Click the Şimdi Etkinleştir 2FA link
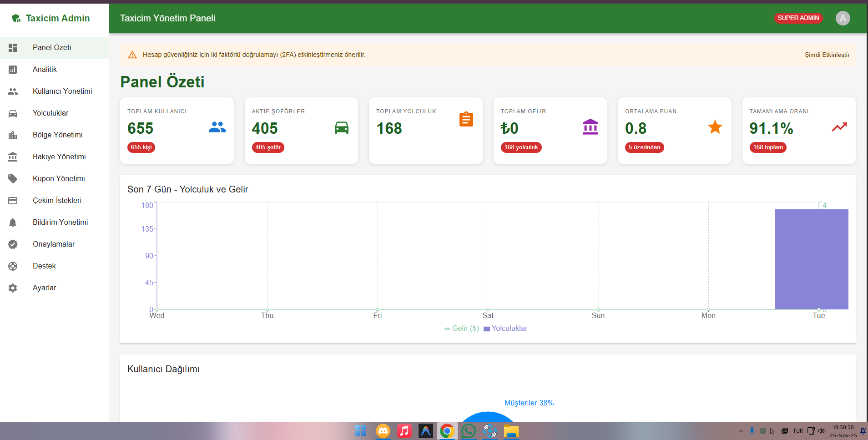Viewport: 868px width, 440px height. 827,55
